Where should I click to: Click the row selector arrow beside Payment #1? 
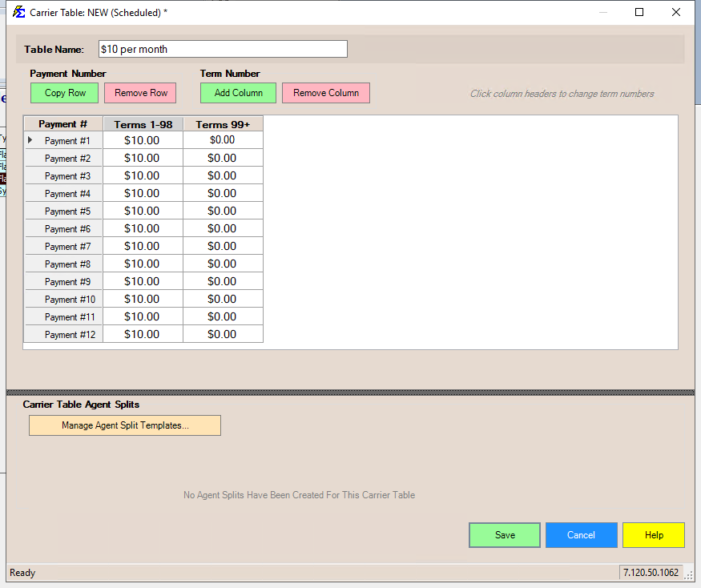point(29,140)
